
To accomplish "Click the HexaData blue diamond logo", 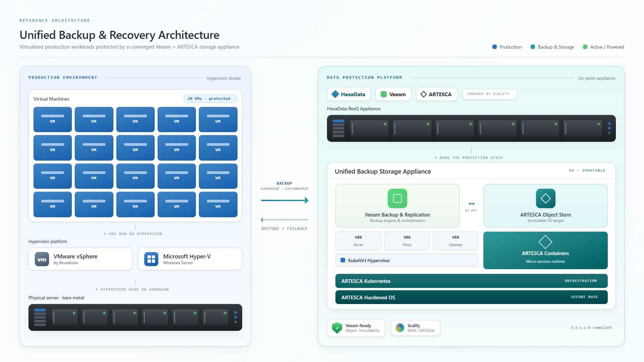I will (335, 94).
